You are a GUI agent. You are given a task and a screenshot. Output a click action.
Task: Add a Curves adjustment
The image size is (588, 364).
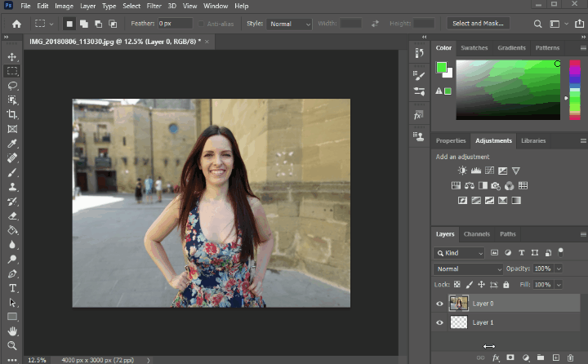tap(489, 171)
